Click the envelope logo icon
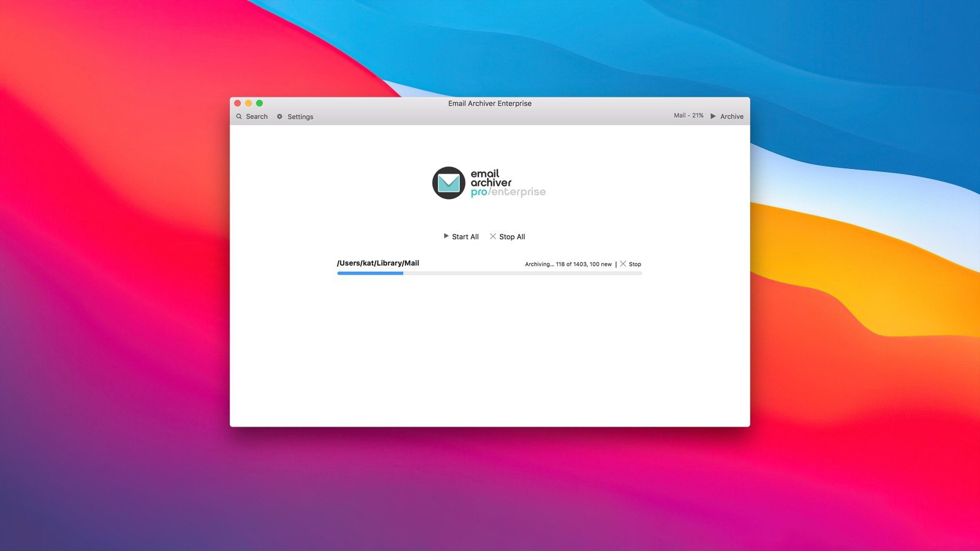 coord(448,183)
